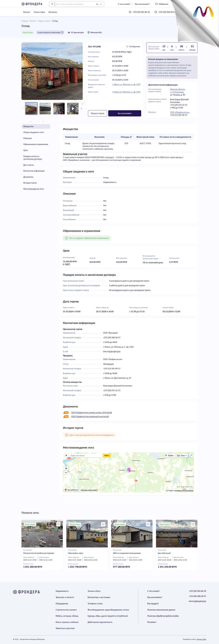Screen dimensions: 219x644
Task: Expand the 'Слои' layers dropdown on map
Action: tap(182, 455)
